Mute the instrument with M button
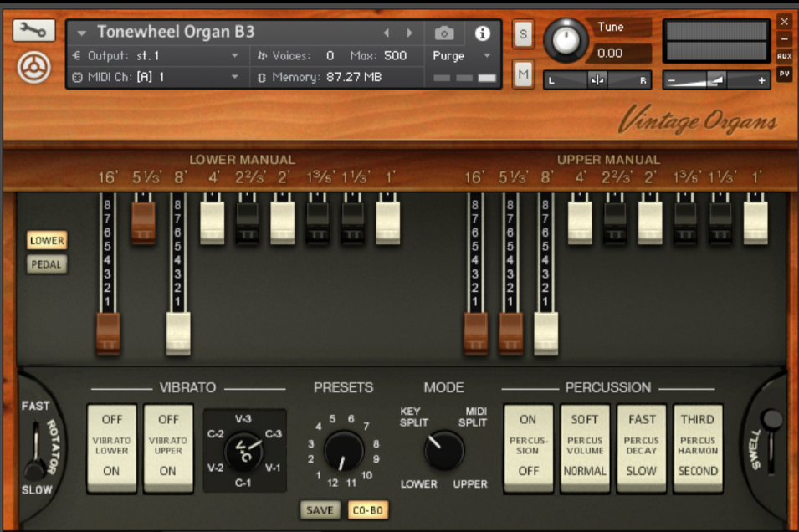The height and width of the screenshot is (532, 799). pos(524,75)
